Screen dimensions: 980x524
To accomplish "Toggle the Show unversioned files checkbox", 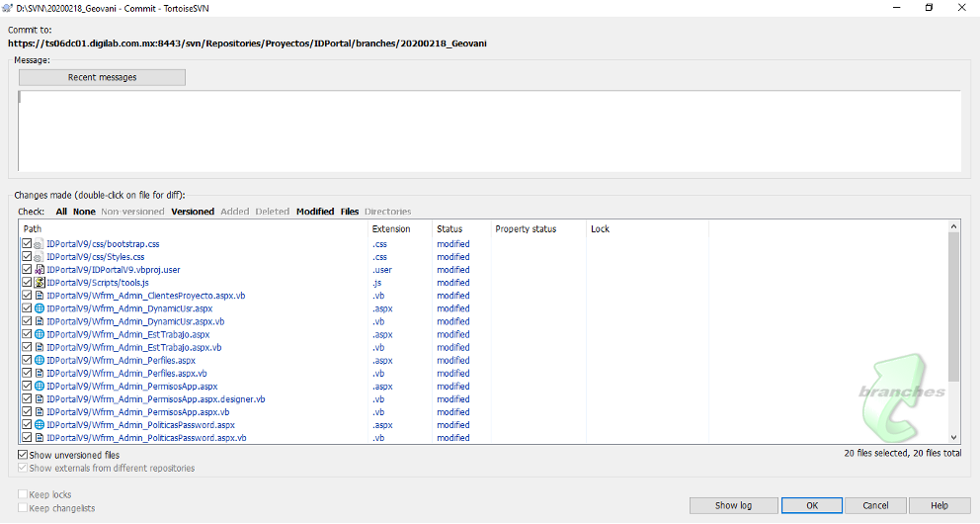I will coord(23,455).
